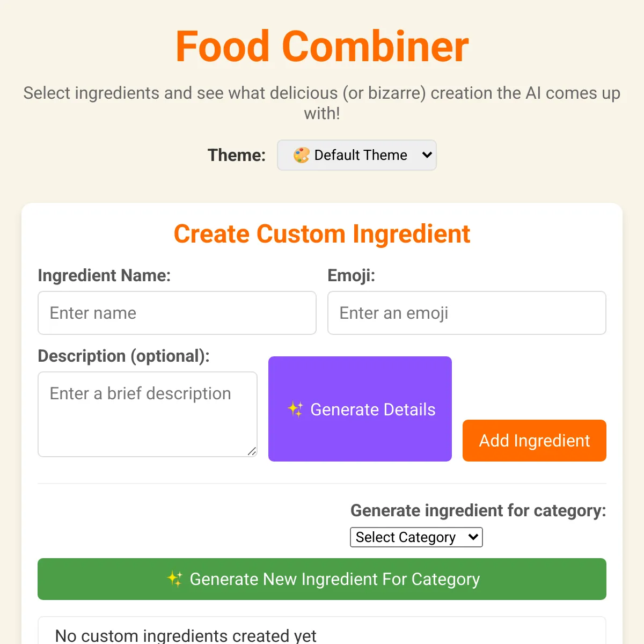Click the Emoji label
This screenshot has height=644, width=644.
coord(352,275)
